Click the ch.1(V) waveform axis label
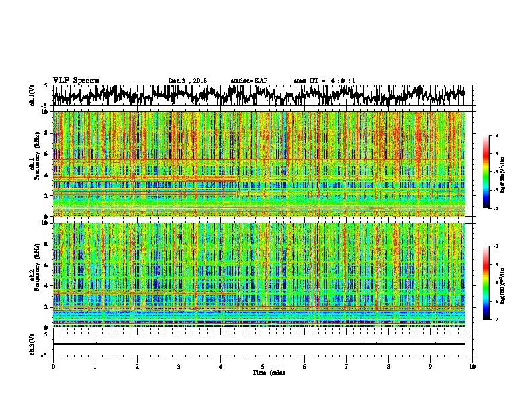The width and height of the screenshot is (532, 411). coord(32,95)
